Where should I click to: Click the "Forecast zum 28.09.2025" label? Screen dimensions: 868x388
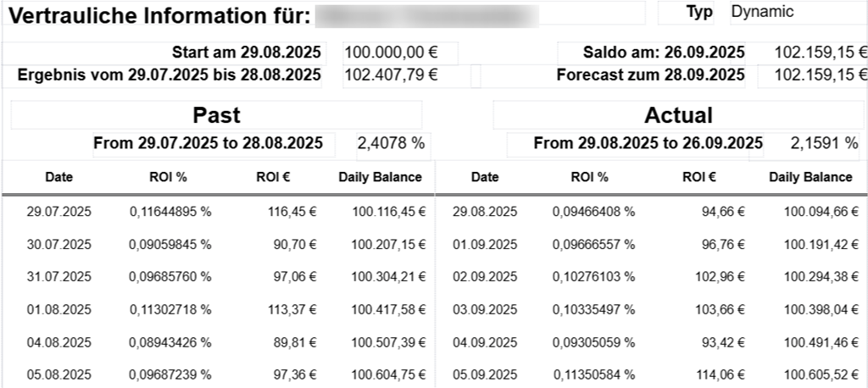click(x=650, y=75)
